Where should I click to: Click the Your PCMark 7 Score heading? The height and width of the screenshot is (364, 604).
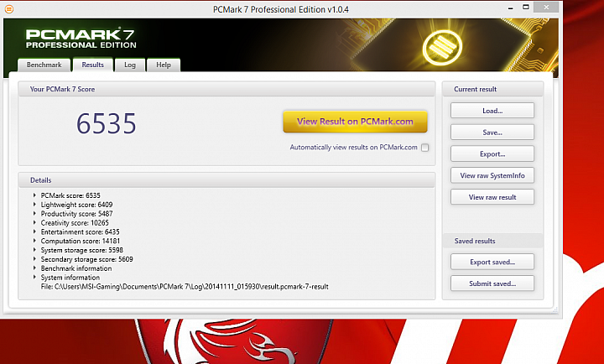click(x=62, y=89)
